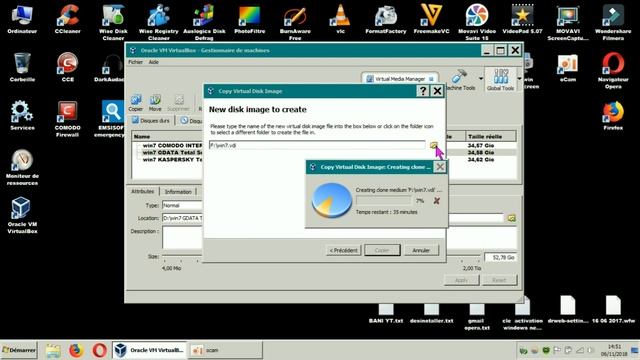
Task: Launch CCE desktop shortcut
Action: pos(67,67)
